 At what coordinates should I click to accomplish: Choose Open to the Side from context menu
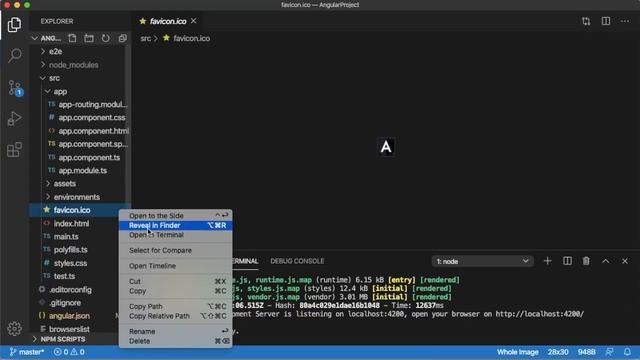[x=176, y=216]
